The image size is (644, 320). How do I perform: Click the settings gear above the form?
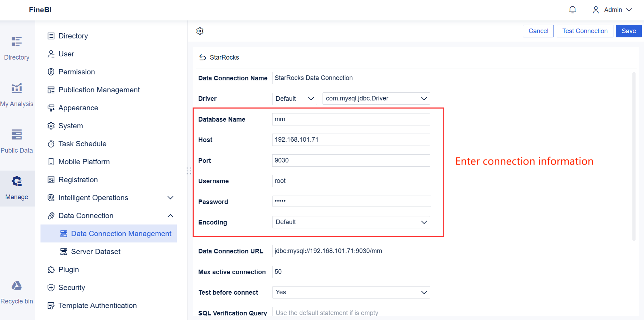point(200,31)
